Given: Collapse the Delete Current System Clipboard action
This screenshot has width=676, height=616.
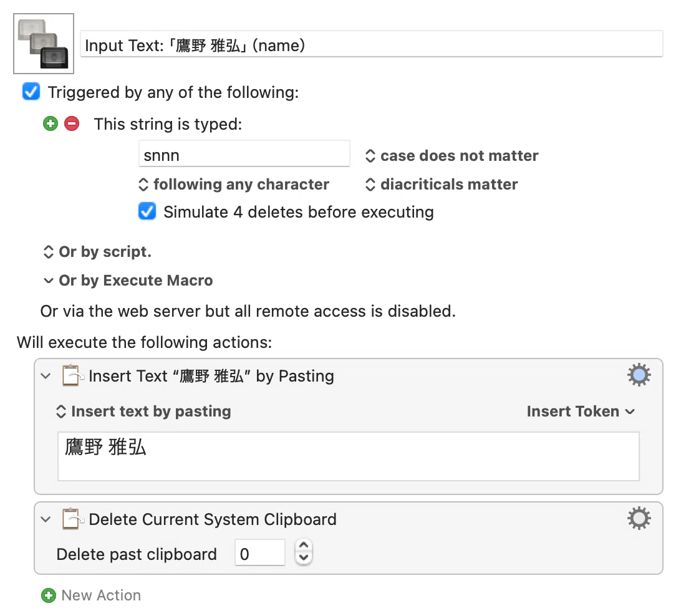Looking at the screenshot, I should (x=46, y=519).
